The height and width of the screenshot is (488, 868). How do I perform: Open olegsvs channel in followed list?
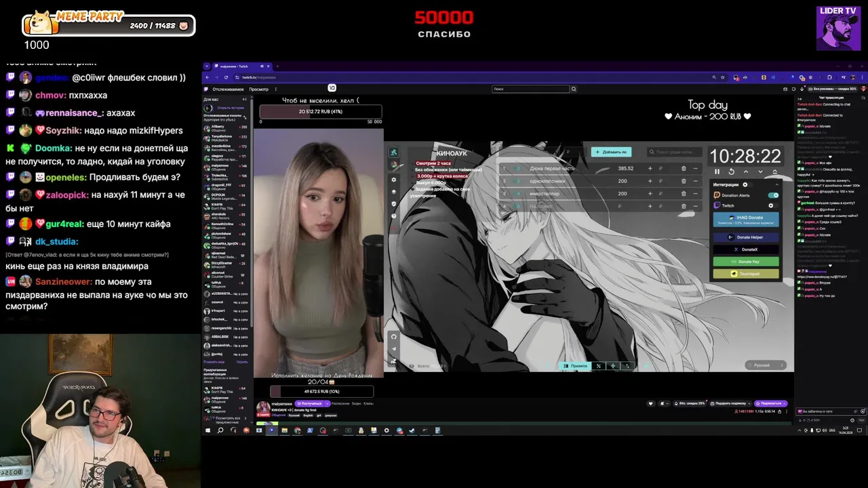click(226, 158)
